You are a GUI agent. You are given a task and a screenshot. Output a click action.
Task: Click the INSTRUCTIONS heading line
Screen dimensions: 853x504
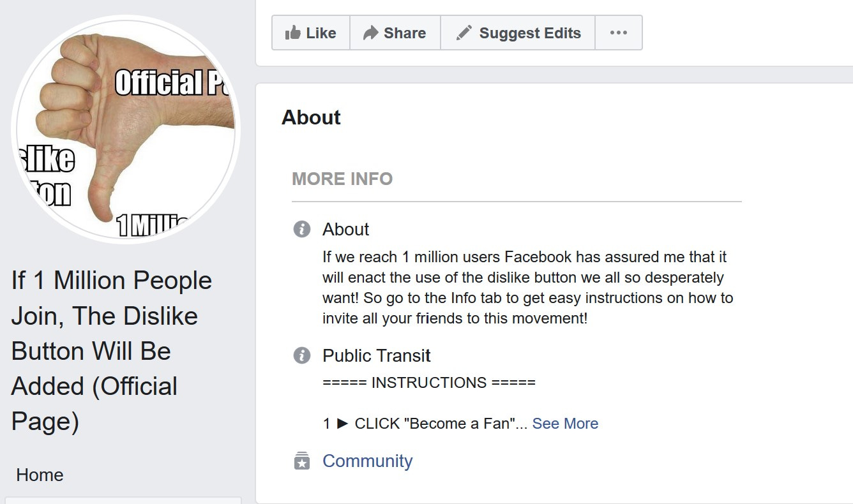[429, 383]
